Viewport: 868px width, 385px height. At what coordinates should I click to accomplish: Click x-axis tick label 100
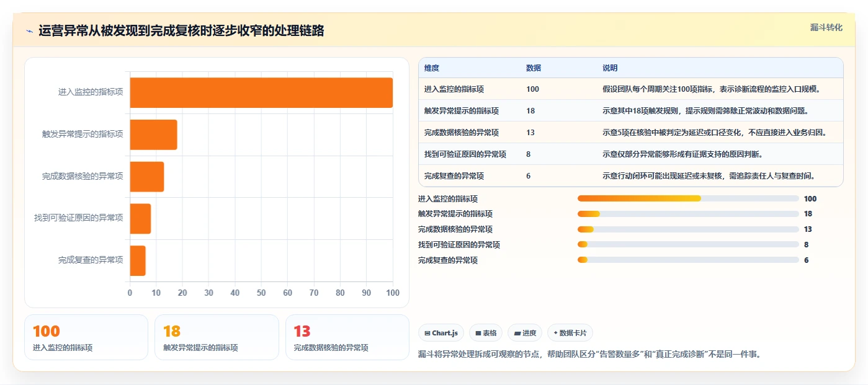(392, 293)
